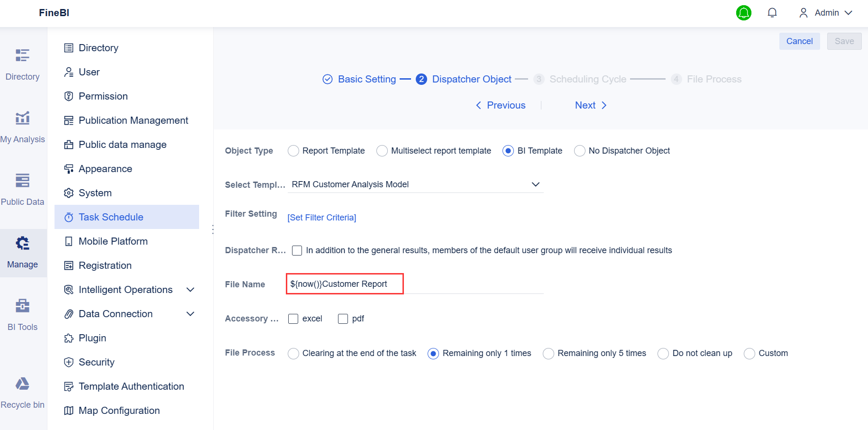Open the Task Schedule menu item
Image resolution: width=868 pixels, height=430 pixels.
(x=110, y=217)
